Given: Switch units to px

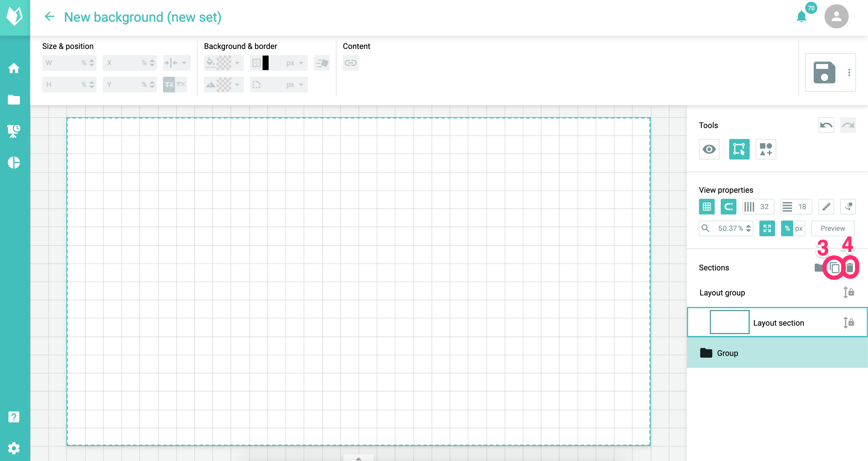Looking at the screenshot, I should pyautogui.click(x=799, y=228).
